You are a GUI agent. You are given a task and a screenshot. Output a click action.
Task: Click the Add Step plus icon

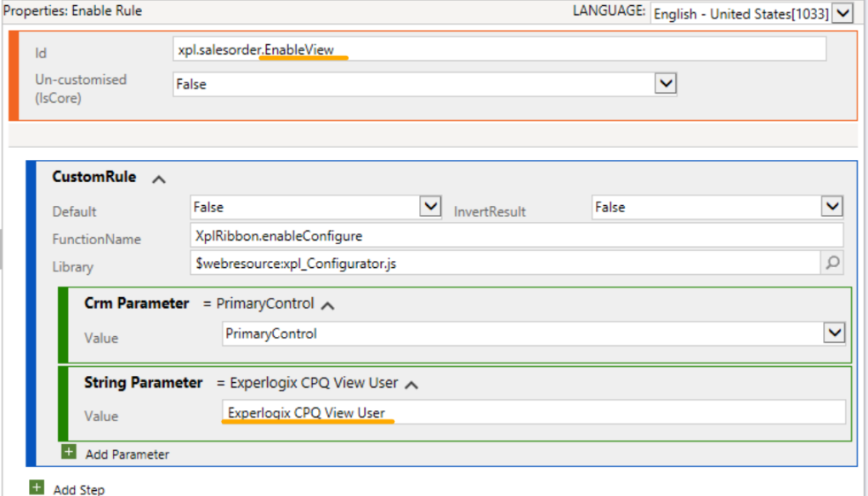37,487
